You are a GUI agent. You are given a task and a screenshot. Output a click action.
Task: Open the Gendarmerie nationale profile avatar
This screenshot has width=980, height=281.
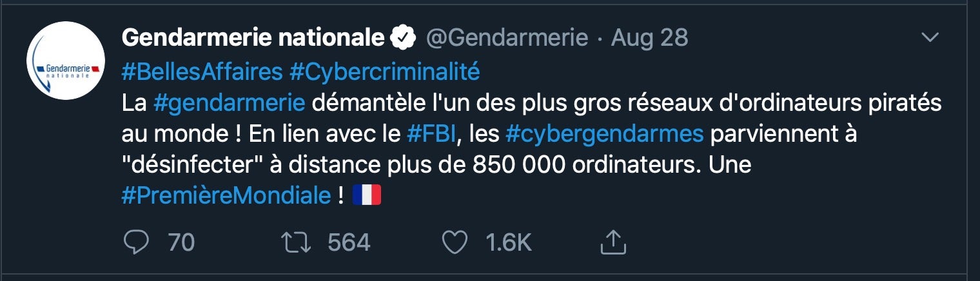click(x=66, y=61)
